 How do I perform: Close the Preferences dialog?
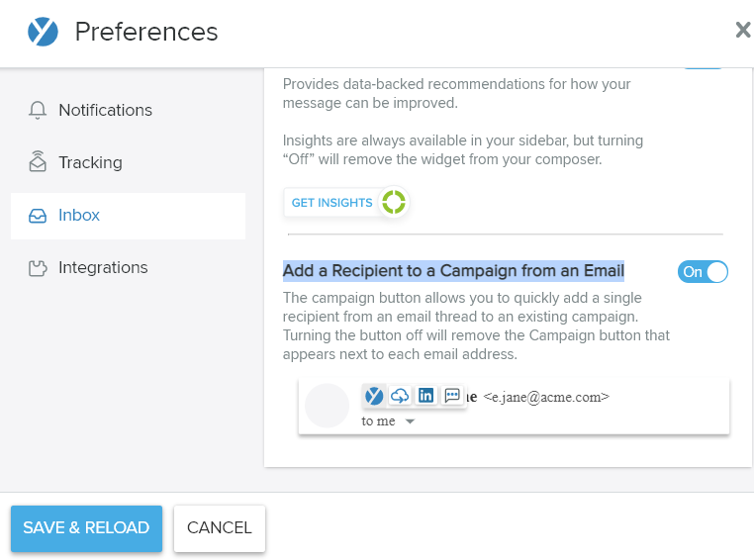[743, 31]
